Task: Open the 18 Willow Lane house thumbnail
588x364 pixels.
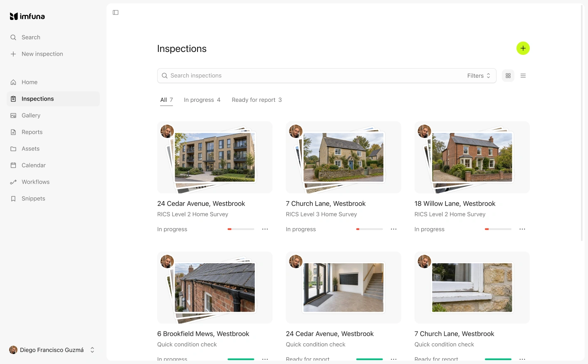Action: click(472, 157)
